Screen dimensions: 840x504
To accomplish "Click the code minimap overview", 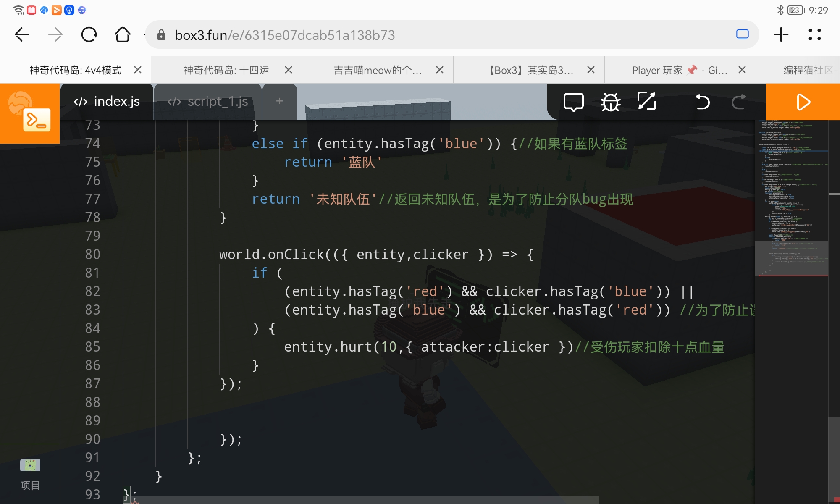I will coord(792,198).
